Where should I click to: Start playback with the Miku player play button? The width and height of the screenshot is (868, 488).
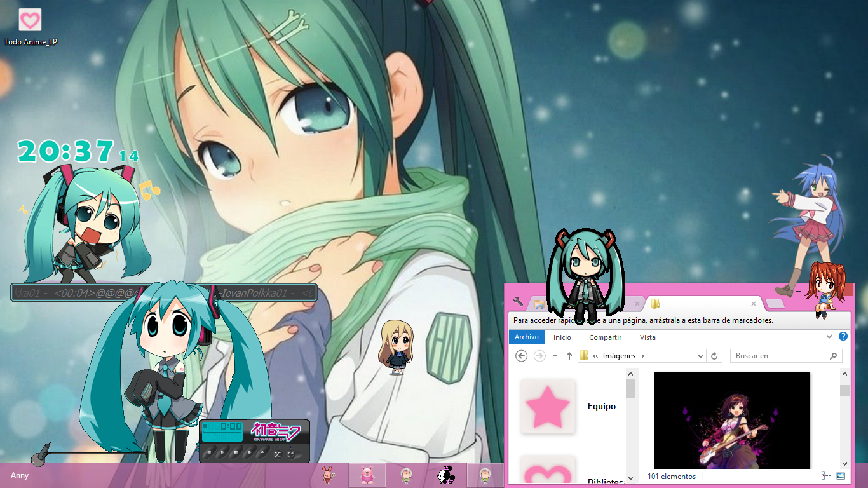pyautogui.click(x=222, y=452)
